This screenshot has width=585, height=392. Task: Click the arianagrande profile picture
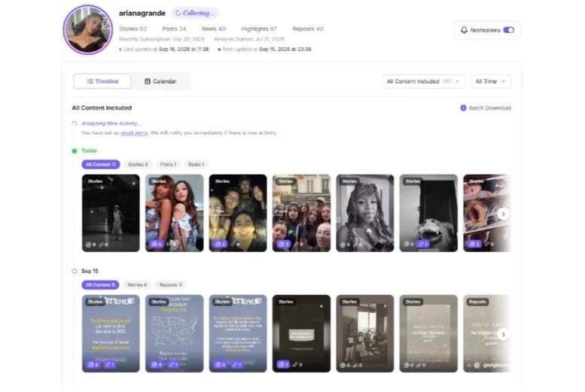pos(88,30)
